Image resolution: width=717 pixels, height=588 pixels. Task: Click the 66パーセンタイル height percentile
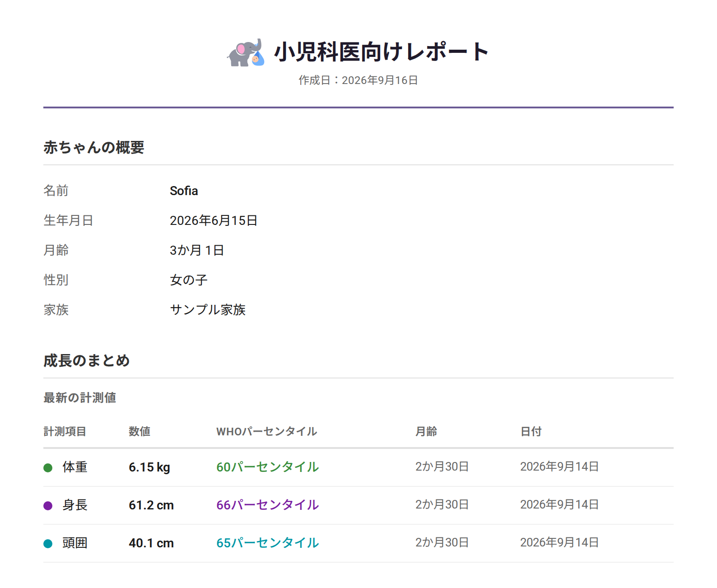(x=268, y=505)
